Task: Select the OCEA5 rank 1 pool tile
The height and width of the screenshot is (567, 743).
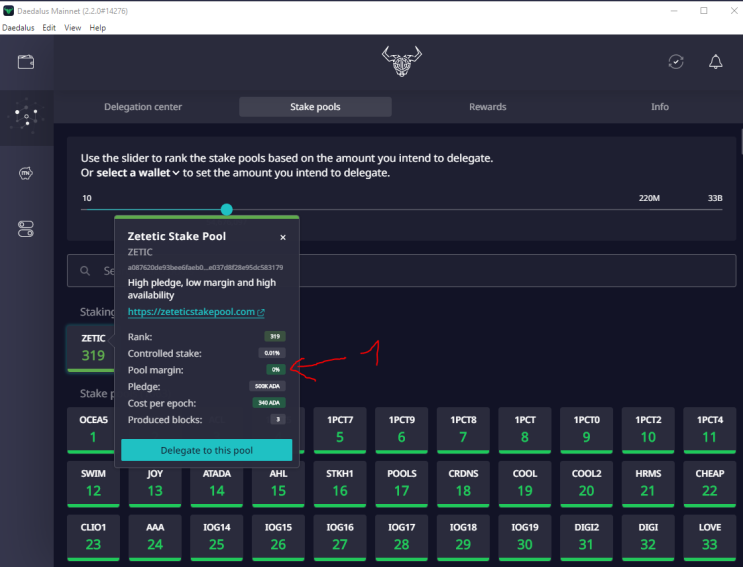Action: click(x=93, y=430)
